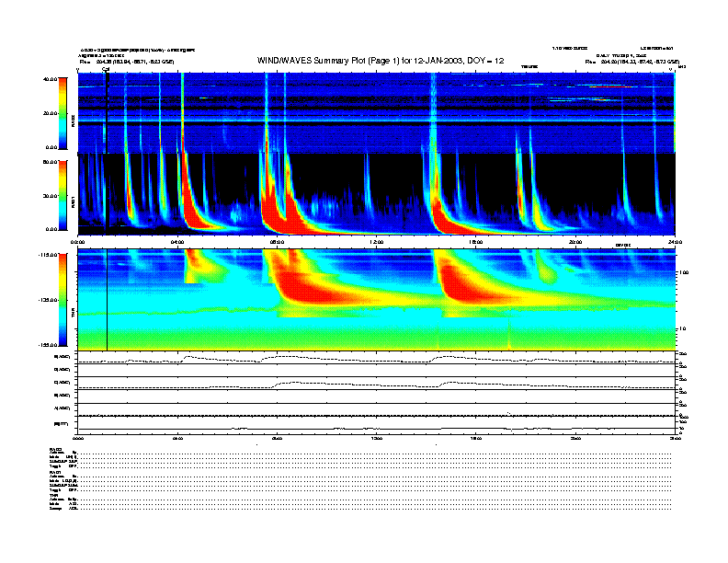Image resolution: width=728 pixels, height=563 pixels.
Task: Click the TNR axis label beside lower spectrogram
Action: [73, 314]
